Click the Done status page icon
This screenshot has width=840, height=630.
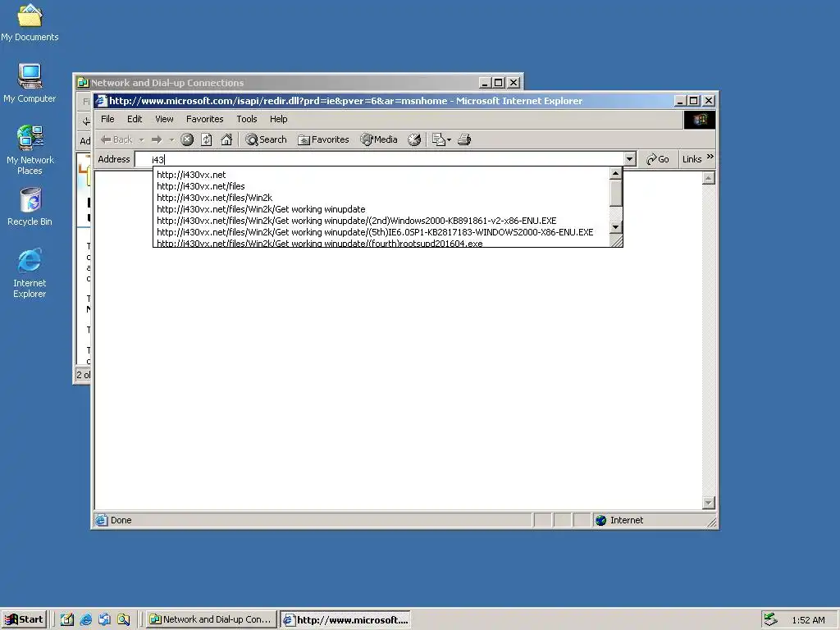point(101,520)
